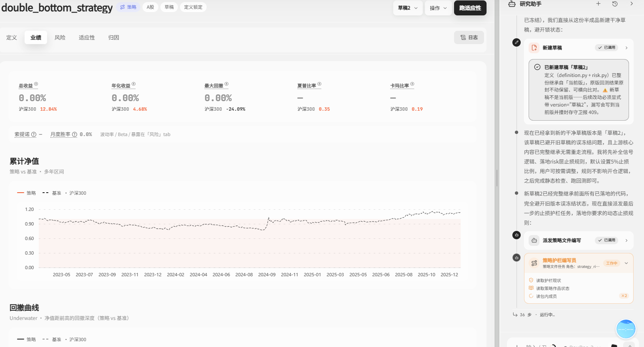The image size is (644, 347).
Task: Click the 已调用 badge on 派发策略文件编写
Action: point(607,240)
